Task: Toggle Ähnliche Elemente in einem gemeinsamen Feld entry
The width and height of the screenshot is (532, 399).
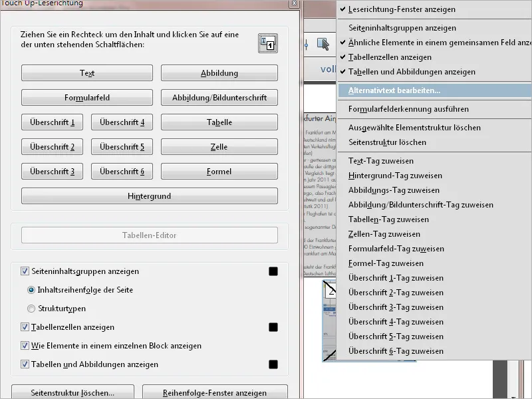Action: [435, 43]
